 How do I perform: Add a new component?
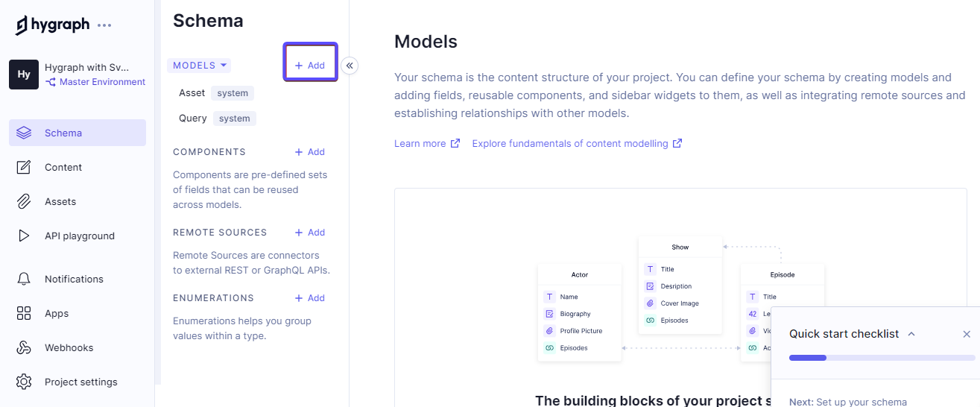point(310,152)
